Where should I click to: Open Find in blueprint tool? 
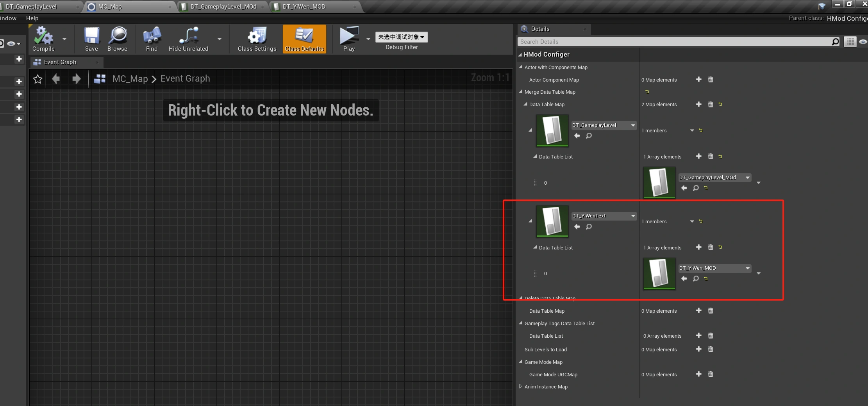point(152,39)
